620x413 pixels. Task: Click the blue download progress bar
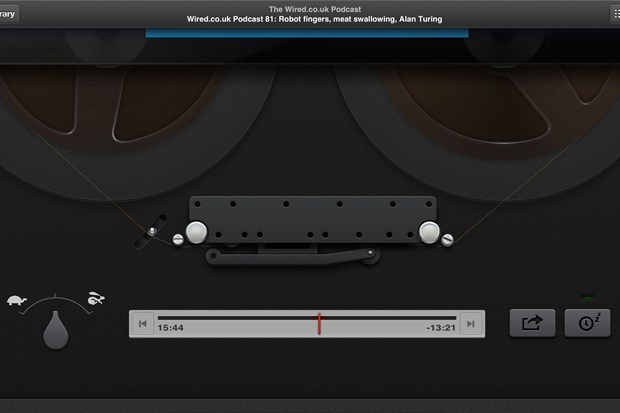coord(307,33)
